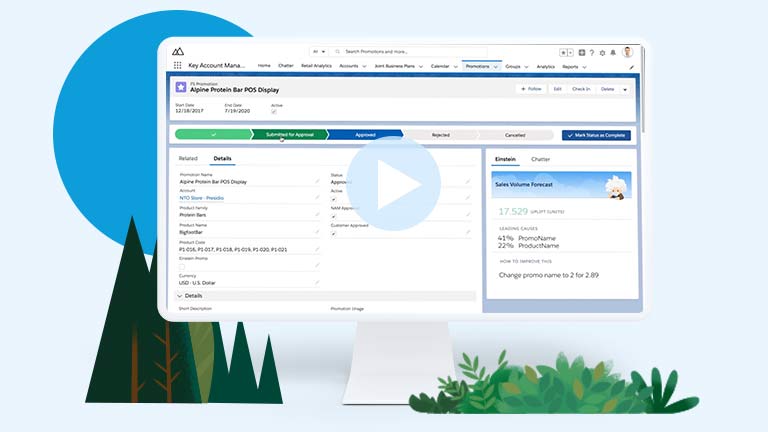Click the help question mark icon
Image resolution: width=768 pixels, height=432 pixels.
(x=591, y=52)
